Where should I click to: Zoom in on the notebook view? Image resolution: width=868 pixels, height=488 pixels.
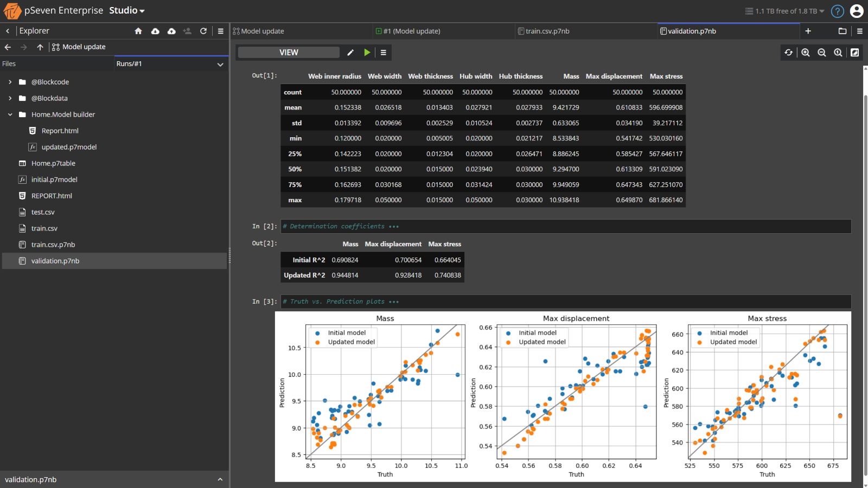pos(805,52)
